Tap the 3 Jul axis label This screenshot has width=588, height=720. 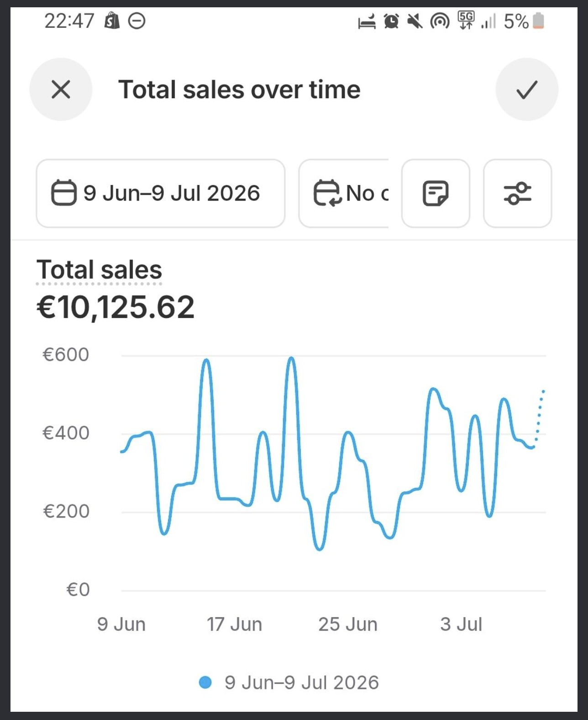coord(461,624)
